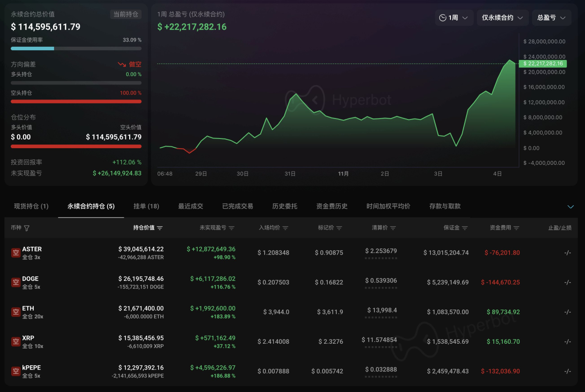Click the filter icon next to 币种
585x392 pixels.
pos(27,228)
